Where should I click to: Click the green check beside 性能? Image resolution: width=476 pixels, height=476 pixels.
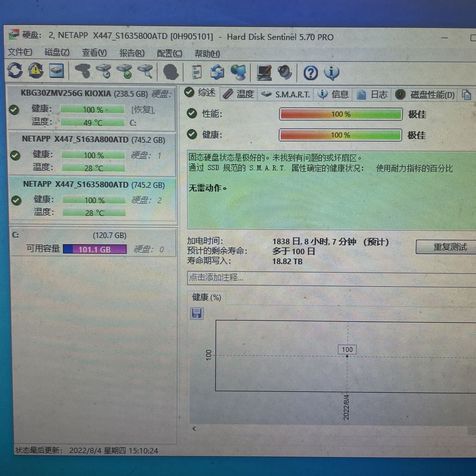click(192, 113)
